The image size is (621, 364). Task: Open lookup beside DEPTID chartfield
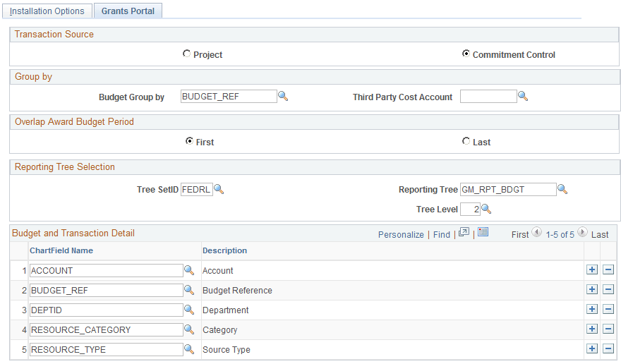(x=189, y=310)
